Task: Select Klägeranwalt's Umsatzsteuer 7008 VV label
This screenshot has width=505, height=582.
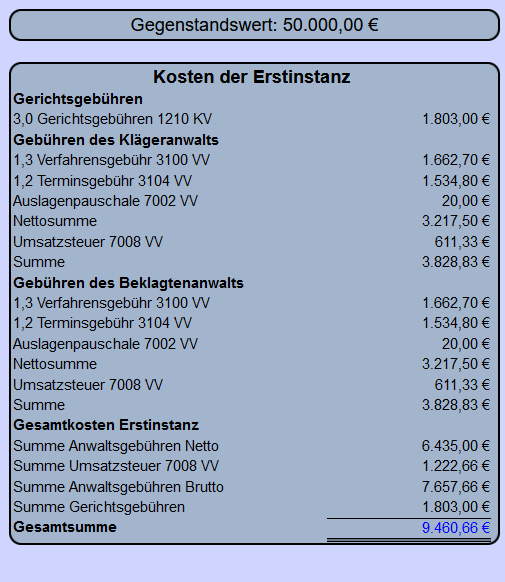Action: (x=88, y=242)
